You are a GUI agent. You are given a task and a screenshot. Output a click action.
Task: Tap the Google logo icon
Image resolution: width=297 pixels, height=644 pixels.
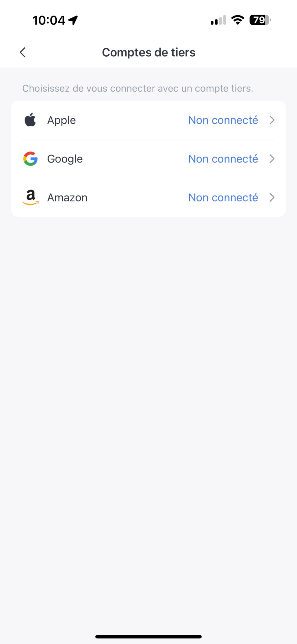[x=30, y=159]
